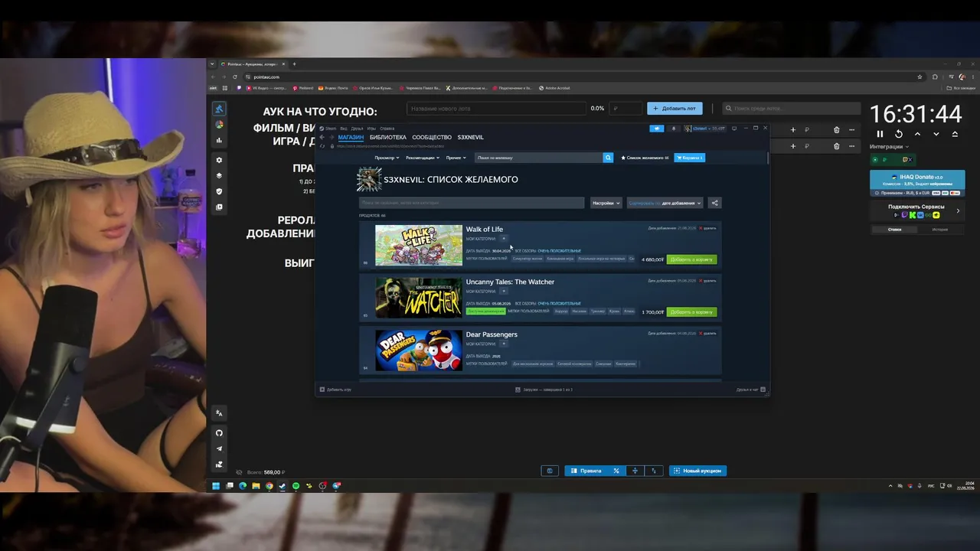Image resolution: width=980 pixels, height=551 pixels.
Task: Delete the second lot with trash icon
Action: pyautogui.click(x=836, y=146)
